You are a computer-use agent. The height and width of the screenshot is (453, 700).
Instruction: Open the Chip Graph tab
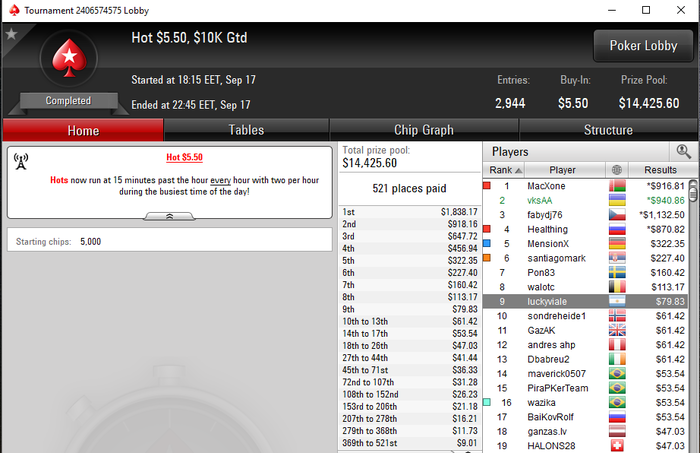424,130
